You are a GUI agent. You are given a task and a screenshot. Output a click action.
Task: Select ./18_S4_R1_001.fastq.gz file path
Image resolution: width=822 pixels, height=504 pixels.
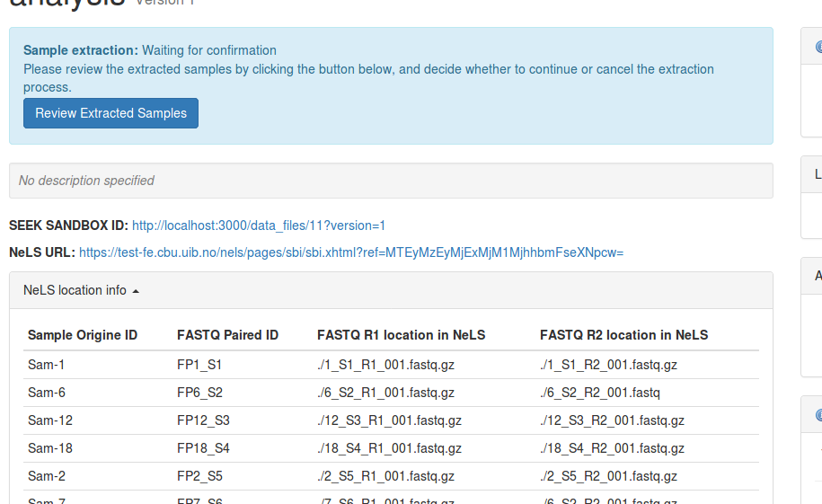pyautogui.click(x=390, y=448)
